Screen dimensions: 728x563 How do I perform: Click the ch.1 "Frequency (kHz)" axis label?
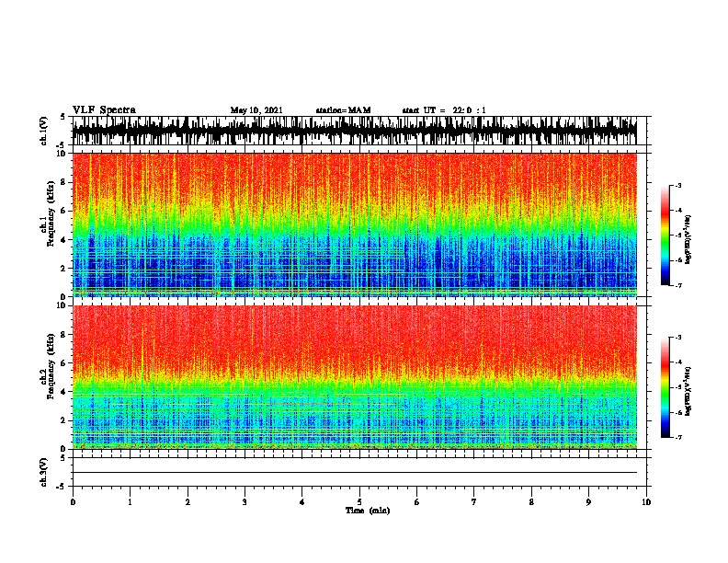coord(51,213)
